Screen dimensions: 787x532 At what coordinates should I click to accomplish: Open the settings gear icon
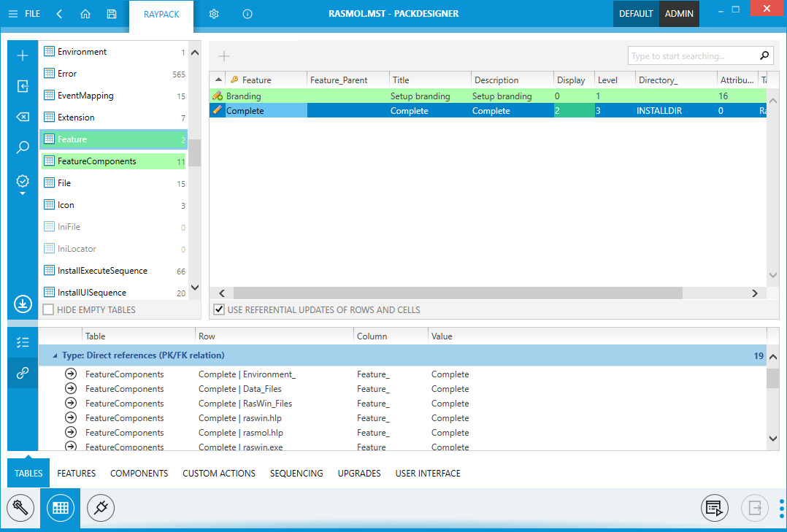(214, 14)
